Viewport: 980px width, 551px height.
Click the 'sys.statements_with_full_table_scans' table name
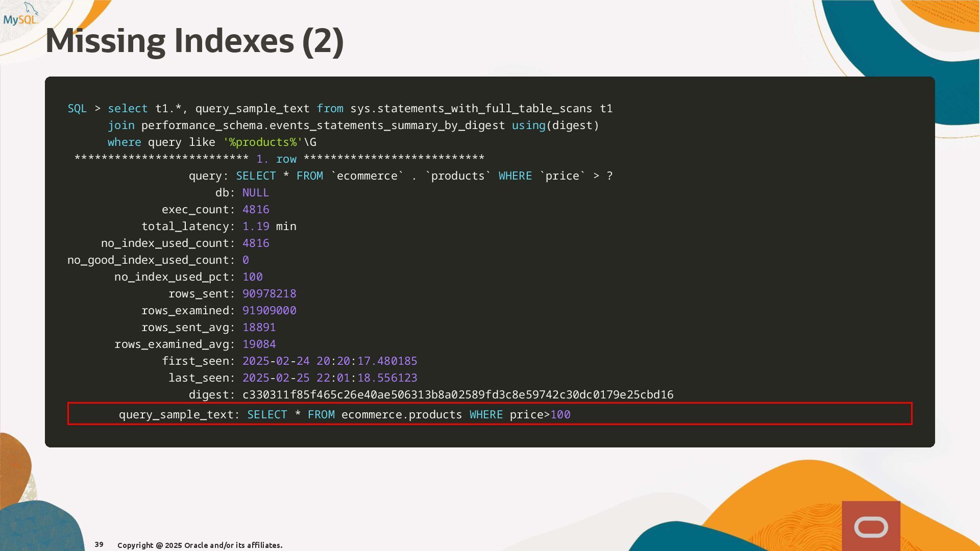click(471, 109)
